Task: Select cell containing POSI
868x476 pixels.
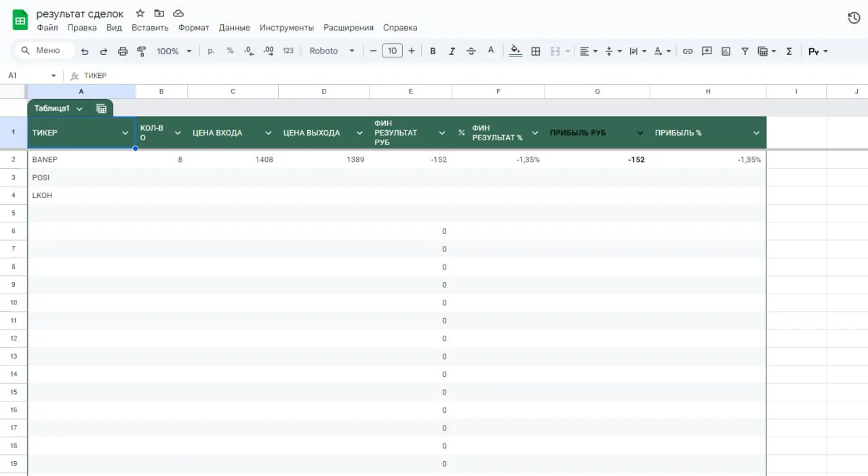Action: [81, 178]
